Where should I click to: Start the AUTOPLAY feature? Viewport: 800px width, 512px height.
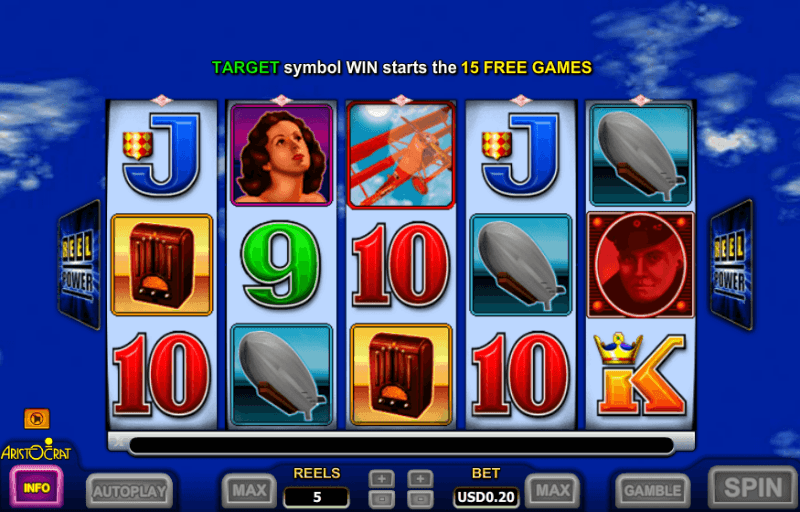coord(129,491)
